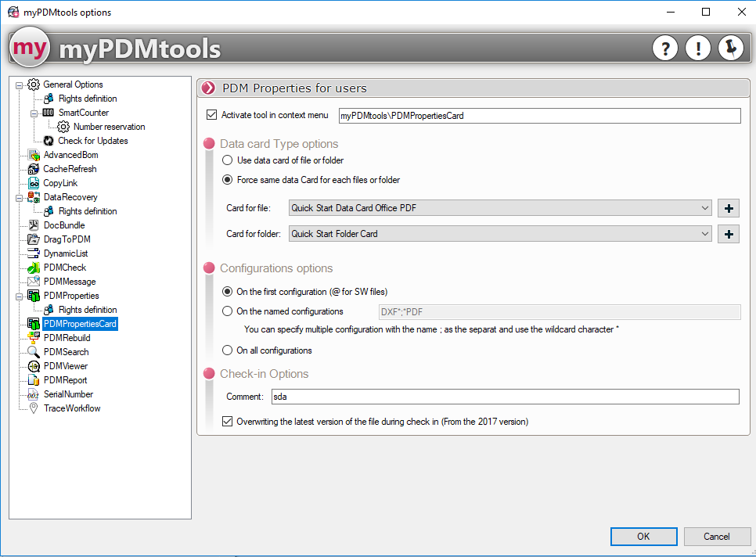Screen dimensions: 756x557
Task: Uncheck Overwriting the latest version checkbox
Action: (x=228, y=422)
